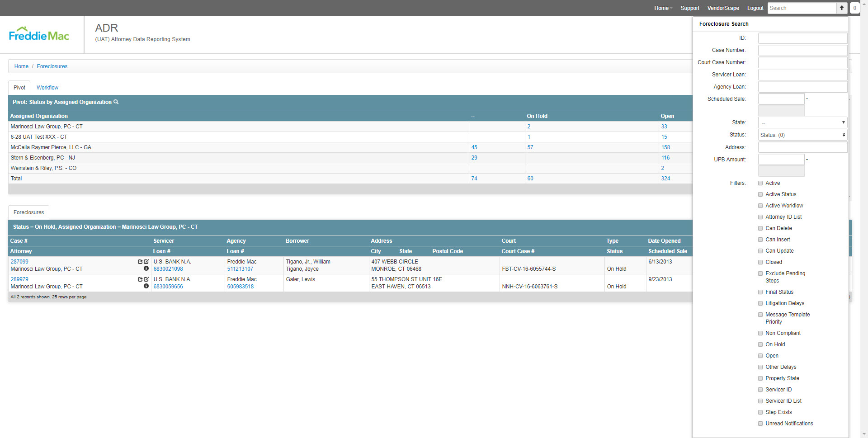Check the Step Exists filter
868x438 pixels.
click(x=760, y=412)
